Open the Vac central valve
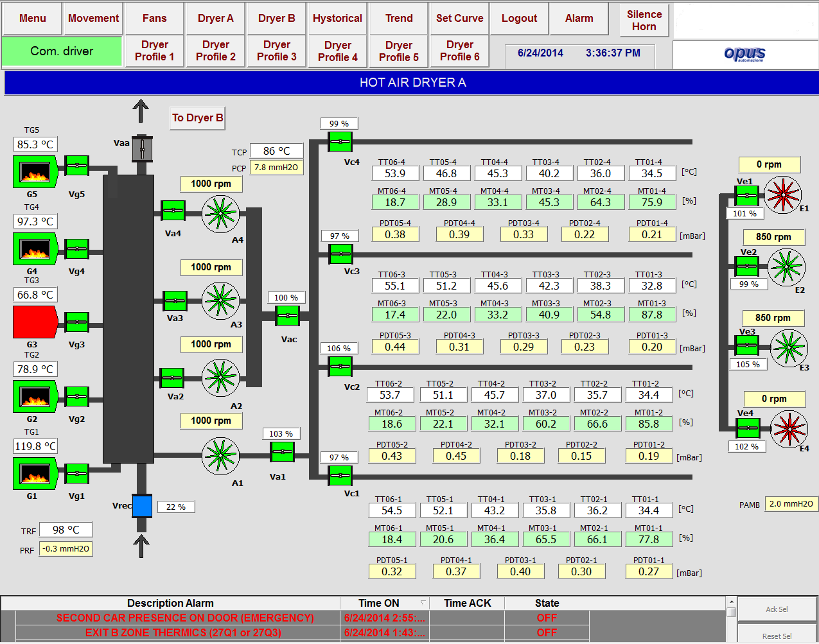 pyautogui.click(x=288, y=316)
